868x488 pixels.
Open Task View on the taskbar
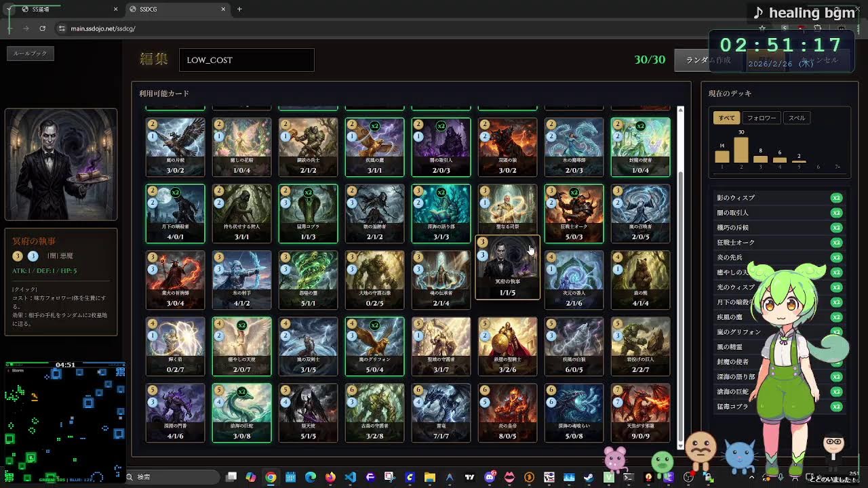pyautogui.click(x=231, y=477)
